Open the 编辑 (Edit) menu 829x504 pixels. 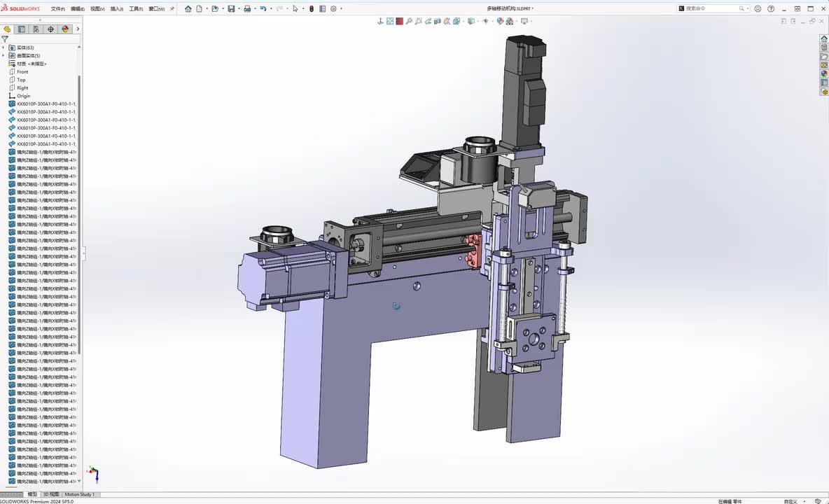click(77, 9)
